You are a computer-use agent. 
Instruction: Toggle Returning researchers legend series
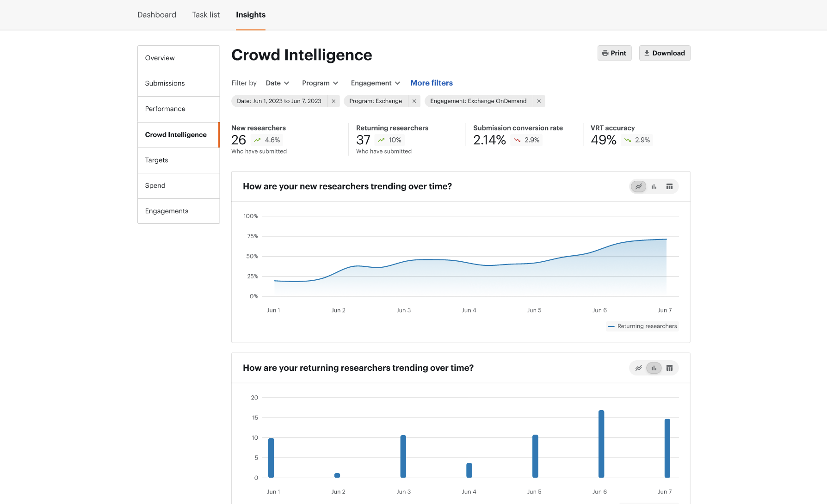[642, 326]
